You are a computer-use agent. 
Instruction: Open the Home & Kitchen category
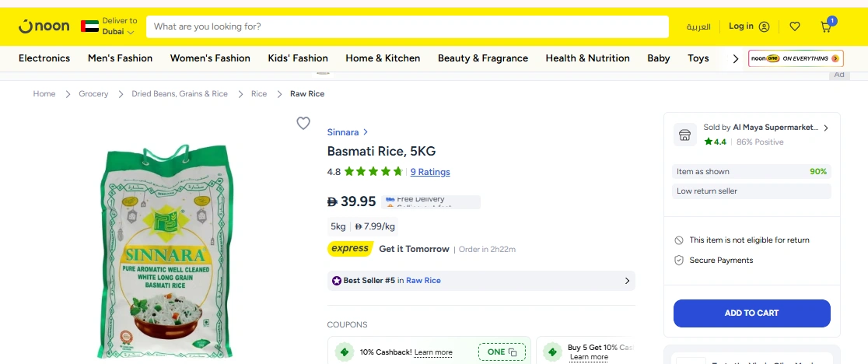tap(383, 58)
